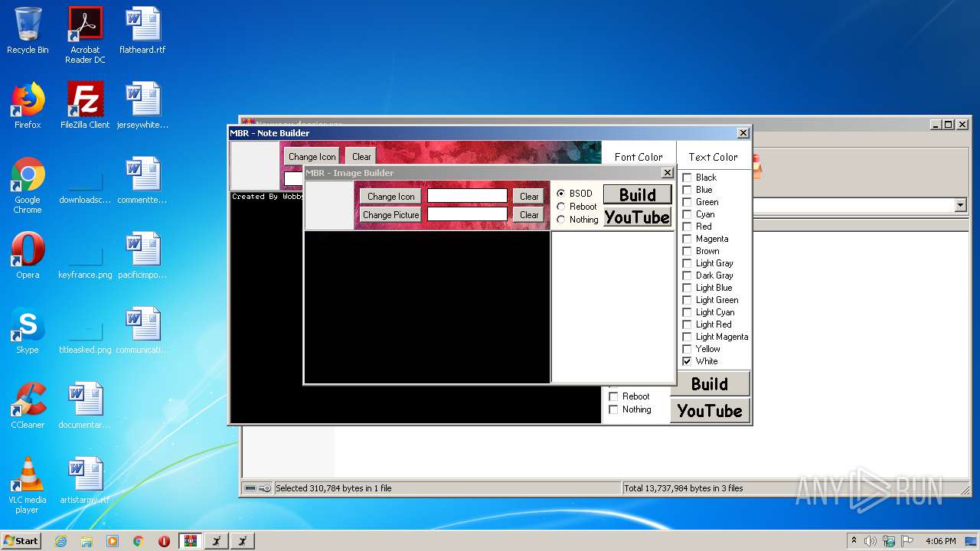Screen dimensions: 980x551
Task: Open CCleaner desktop shortcut
Action: pos(28,406)
